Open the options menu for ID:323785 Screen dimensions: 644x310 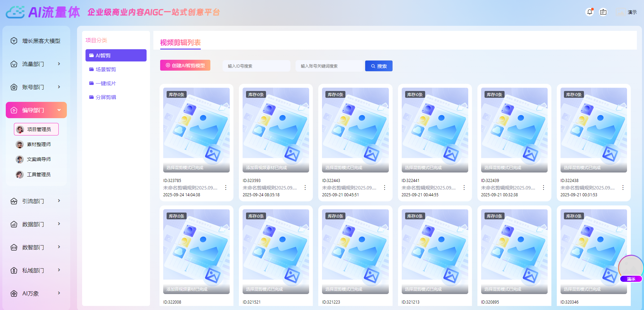coord(226,187)
